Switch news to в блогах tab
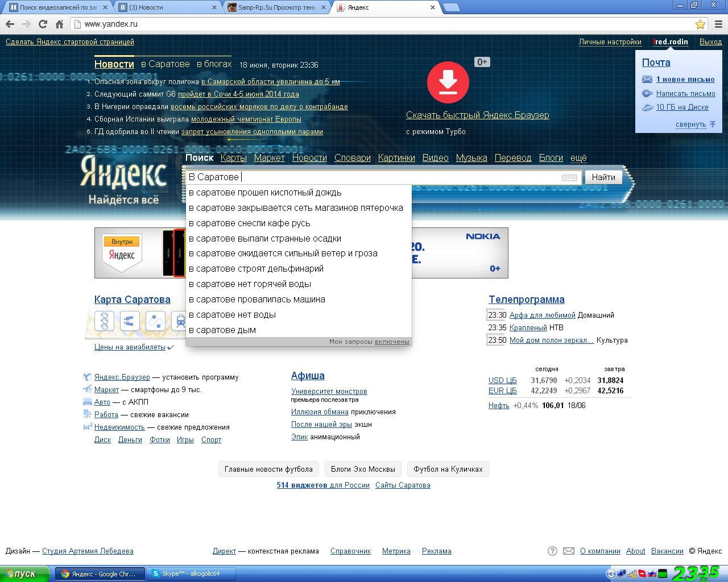Viewport: 728px width, 582px height. point(214,64)
